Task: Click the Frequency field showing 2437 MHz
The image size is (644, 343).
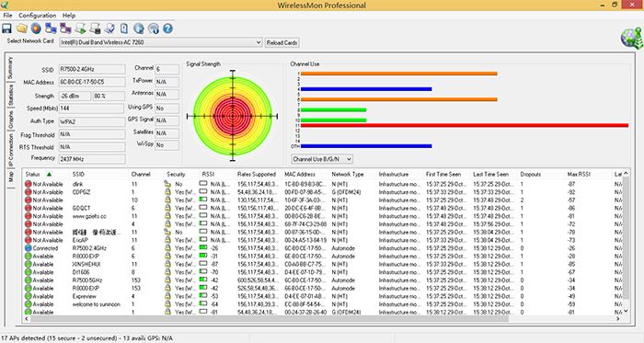Action: 92,159
